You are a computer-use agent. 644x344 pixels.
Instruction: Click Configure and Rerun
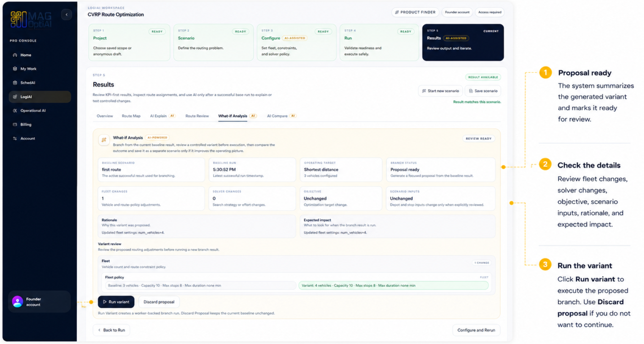476,330
